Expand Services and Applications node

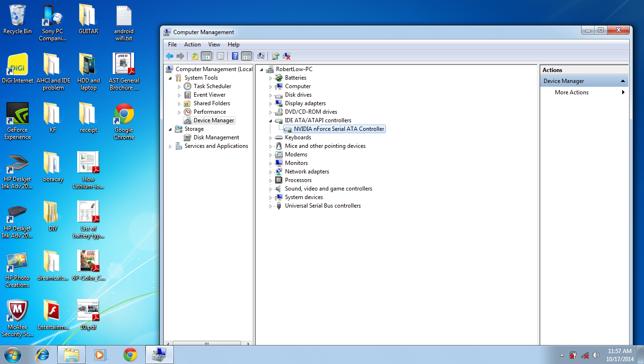170,146
